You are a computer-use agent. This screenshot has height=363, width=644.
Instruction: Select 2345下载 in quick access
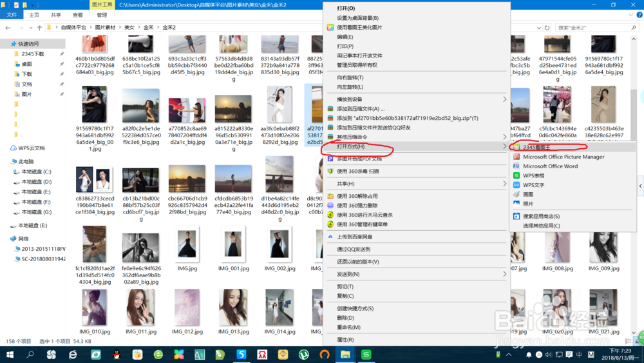(x=33, y=54)
